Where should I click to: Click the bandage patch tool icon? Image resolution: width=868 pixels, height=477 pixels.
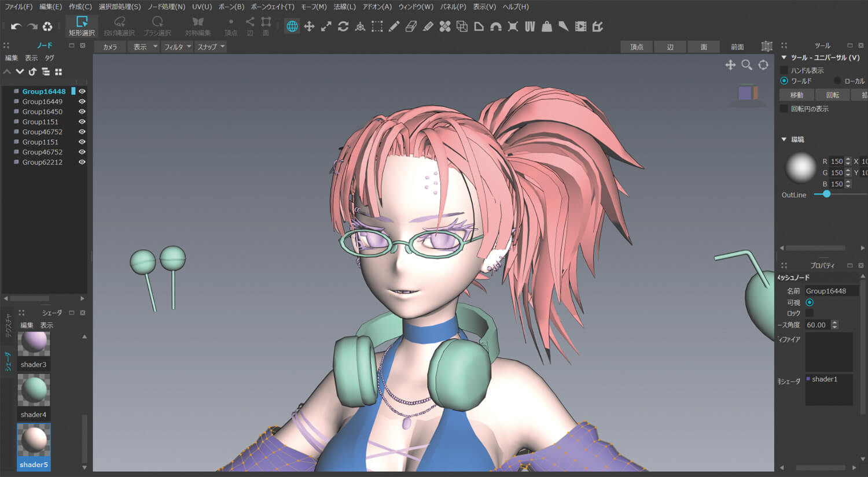(445, 26)
